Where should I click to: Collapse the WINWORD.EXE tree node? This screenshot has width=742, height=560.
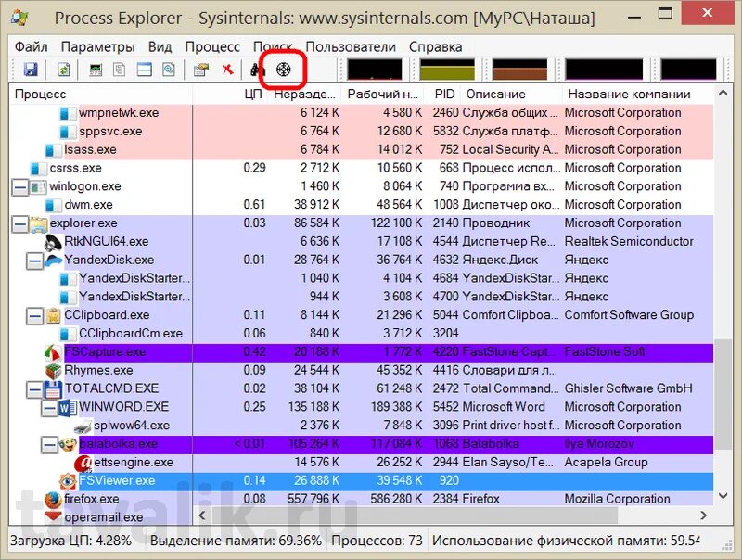click(x=49, y=408)
